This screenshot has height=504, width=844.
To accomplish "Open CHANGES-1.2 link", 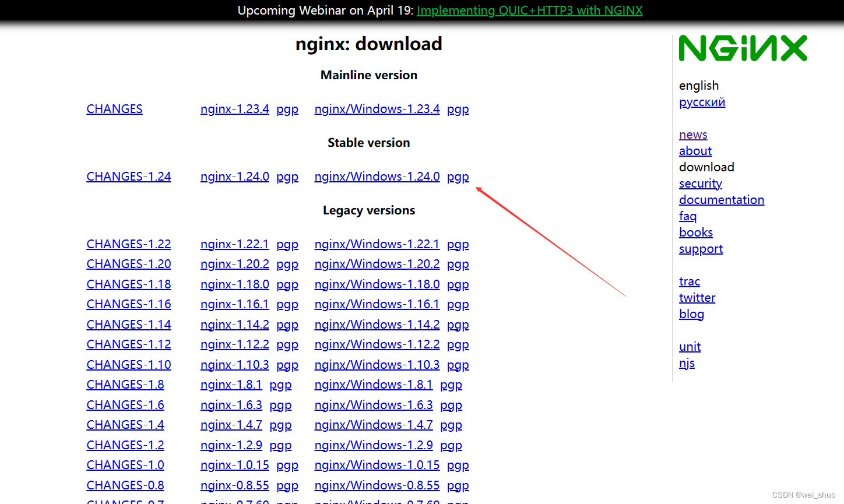I will pyautogui.click(x=125, y=445).
